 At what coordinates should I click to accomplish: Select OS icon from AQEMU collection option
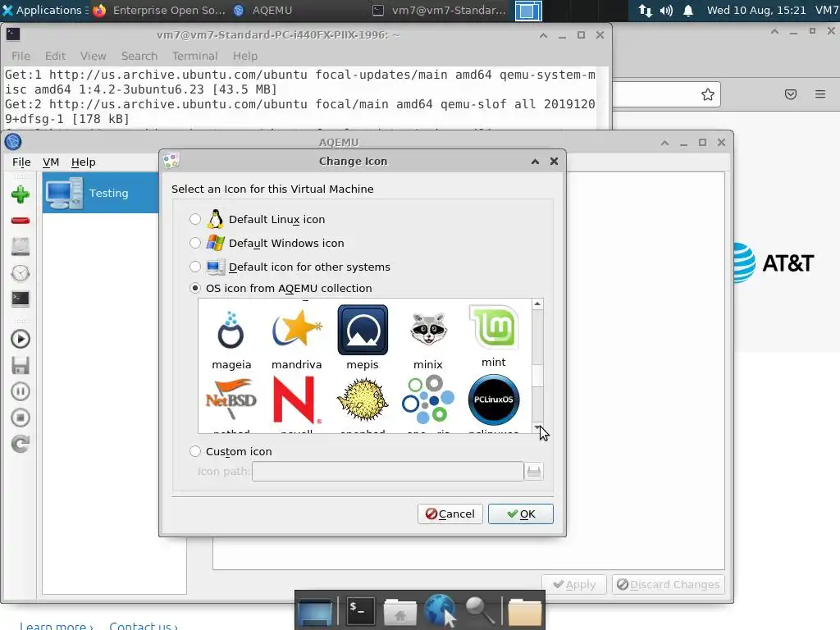(195, 288)
